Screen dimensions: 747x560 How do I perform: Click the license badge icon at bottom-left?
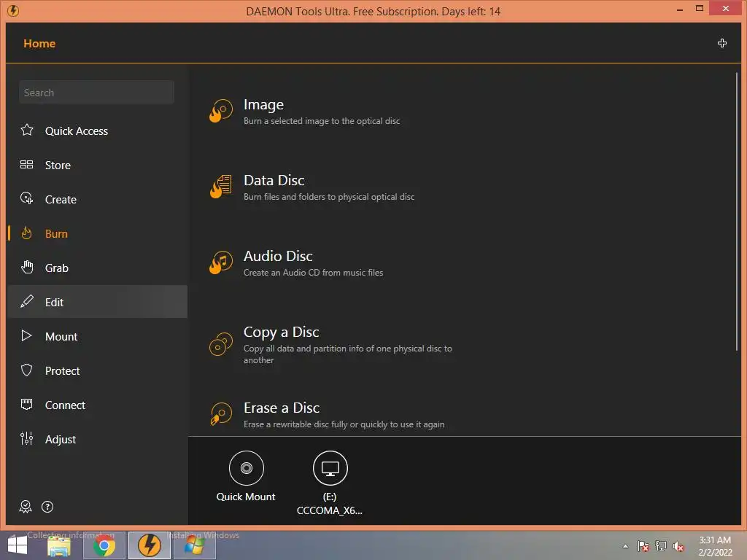26,507
